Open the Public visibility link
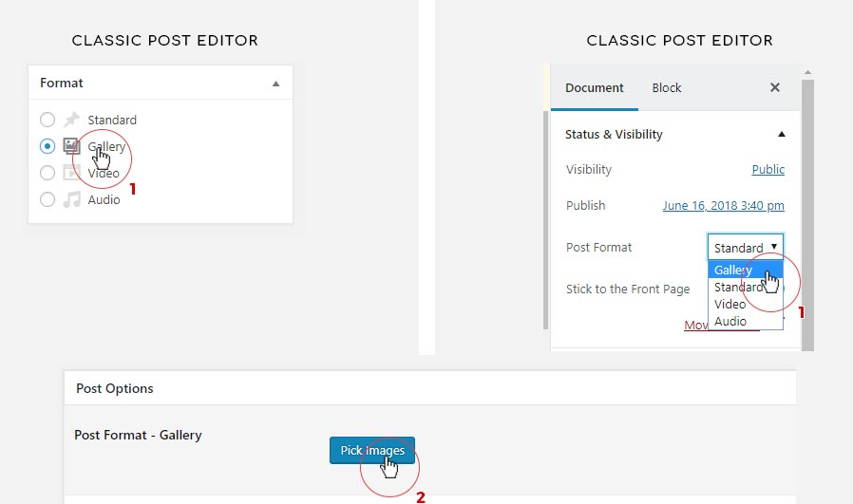The image size is (853, 504). 768,170
